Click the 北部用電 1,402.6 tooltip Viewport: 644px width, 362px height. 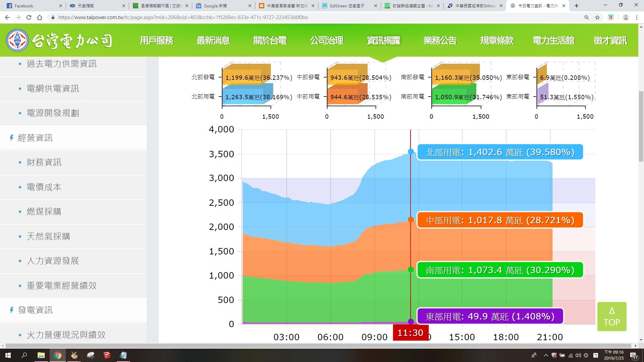tap(500, 152)
